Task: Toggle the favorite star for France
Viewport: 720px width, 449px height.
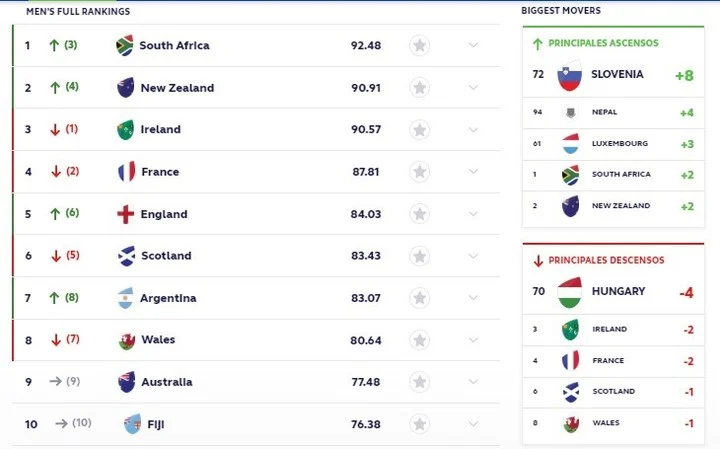Action: [420, 172]
